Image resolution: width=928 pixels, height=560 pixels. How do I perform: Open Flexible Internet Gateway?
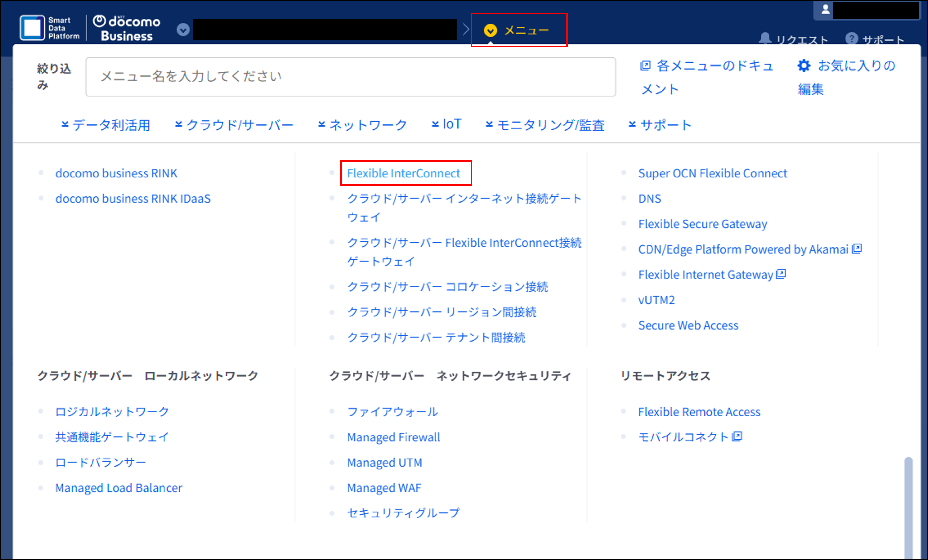(706, 274)
